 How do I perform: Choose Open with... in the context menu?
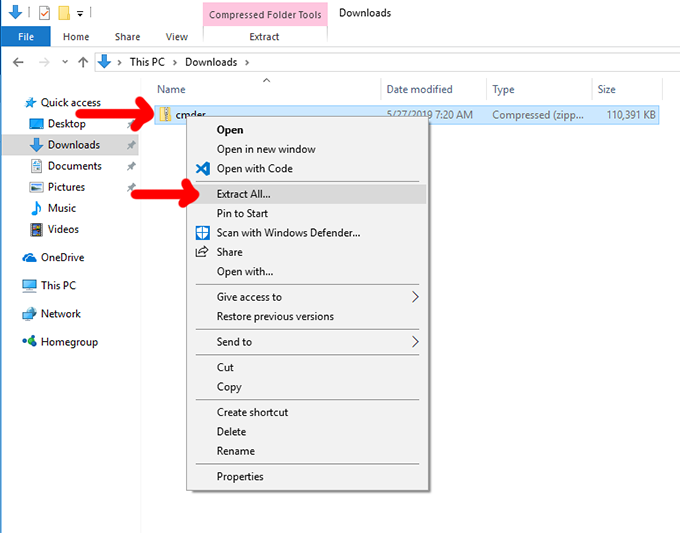point(308,272)
